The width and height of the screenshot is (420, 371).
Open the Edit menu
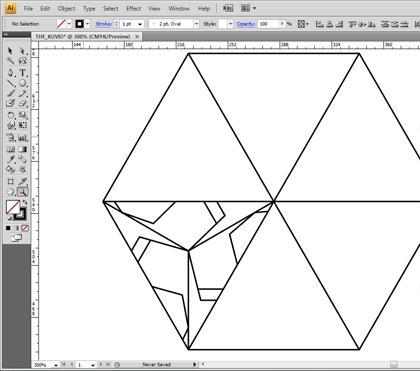tap(45, 8)
